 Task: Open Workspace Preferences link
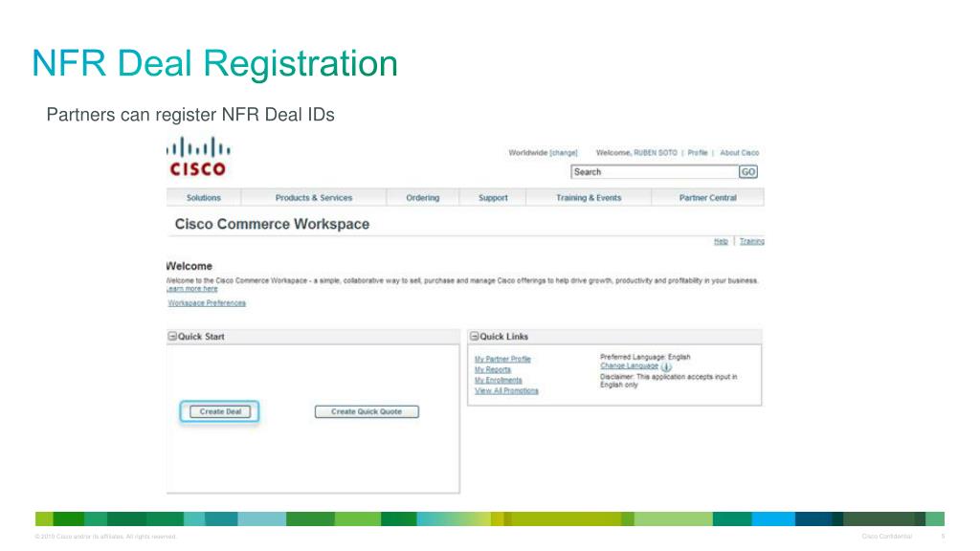(207, 303)
